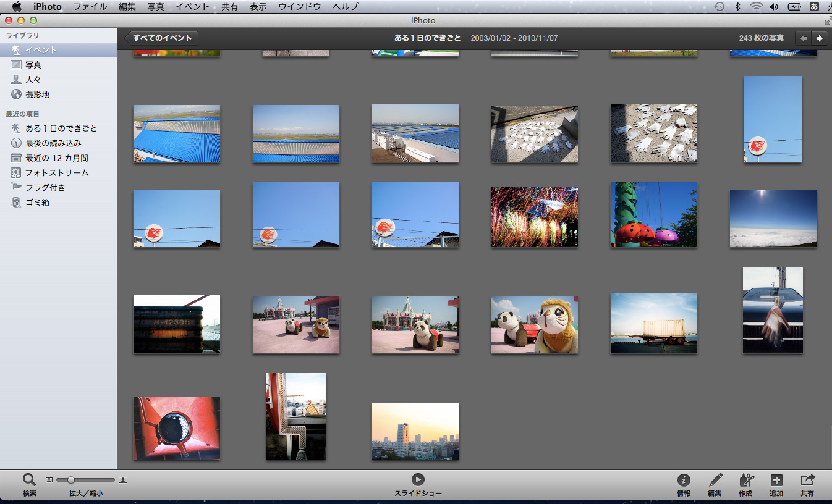Screen dimensions: 832x504
Task: Open the 情報 (Info) panel icon
Action: [683, 480]
